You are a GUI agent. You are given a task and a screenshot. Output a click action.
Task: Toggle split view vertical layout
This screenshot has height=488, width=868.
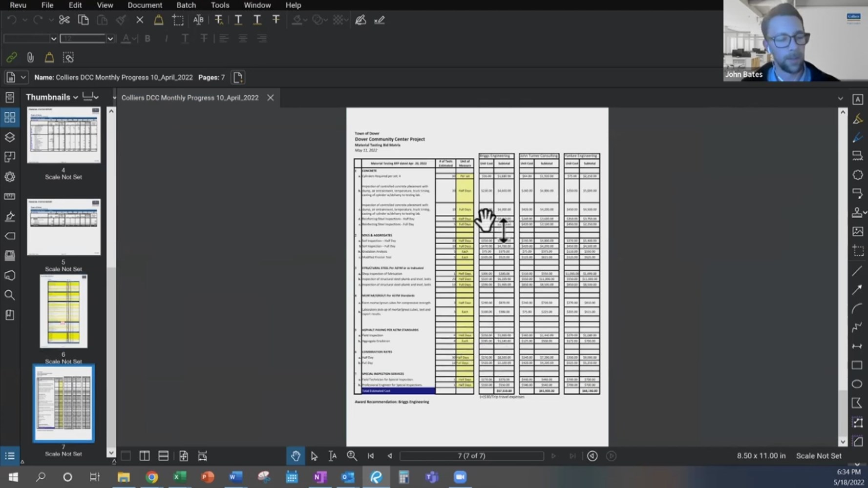(x=145, y=456)
